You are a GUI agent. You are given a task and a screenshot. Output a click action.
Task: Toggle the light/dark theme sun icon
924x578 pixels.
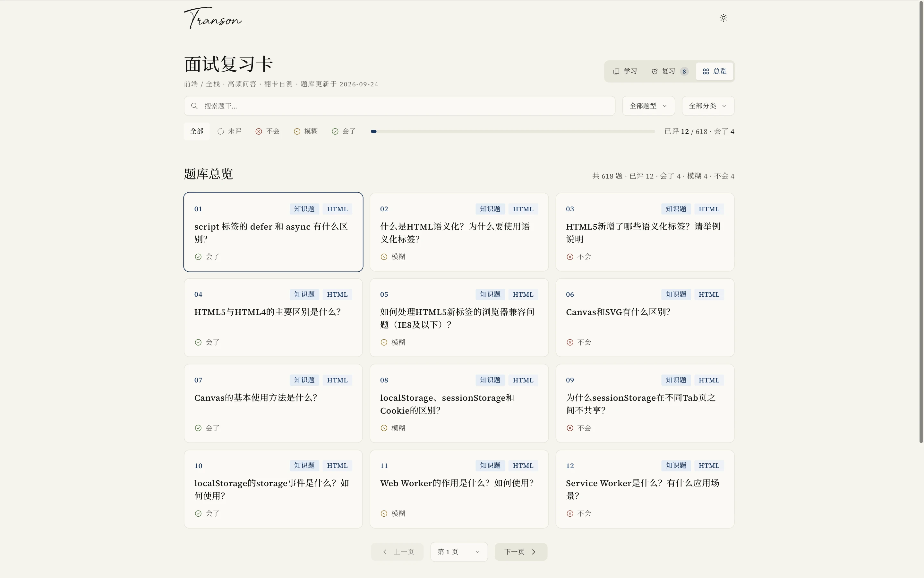click(723, 18)
